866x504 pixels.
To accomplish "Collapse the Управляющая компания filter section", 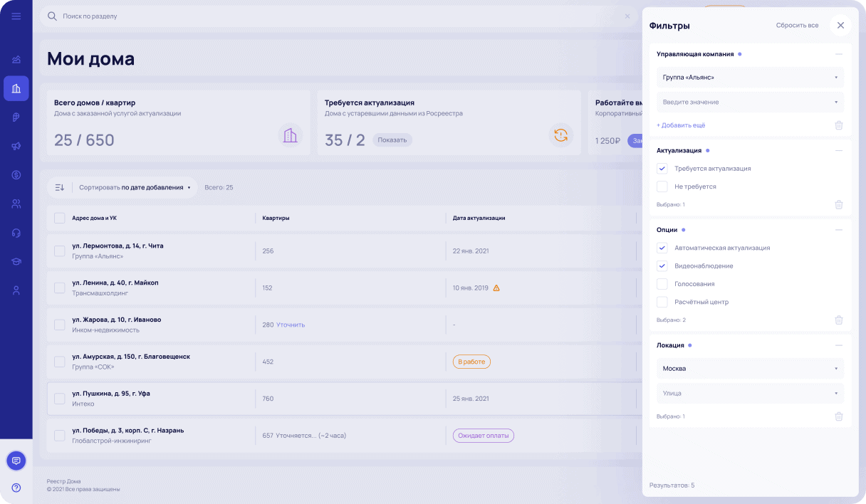I will point(838,54).
